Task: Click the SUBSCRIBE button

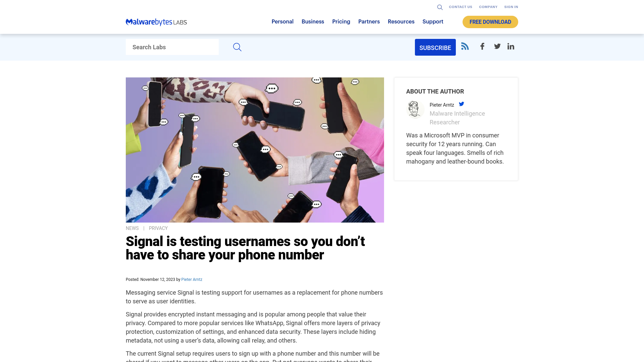Action: (x=435, y=47)
